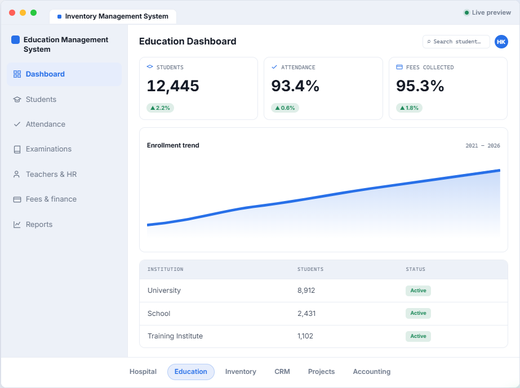
Task: Click the Search student input field
Action: coord(456,42)
